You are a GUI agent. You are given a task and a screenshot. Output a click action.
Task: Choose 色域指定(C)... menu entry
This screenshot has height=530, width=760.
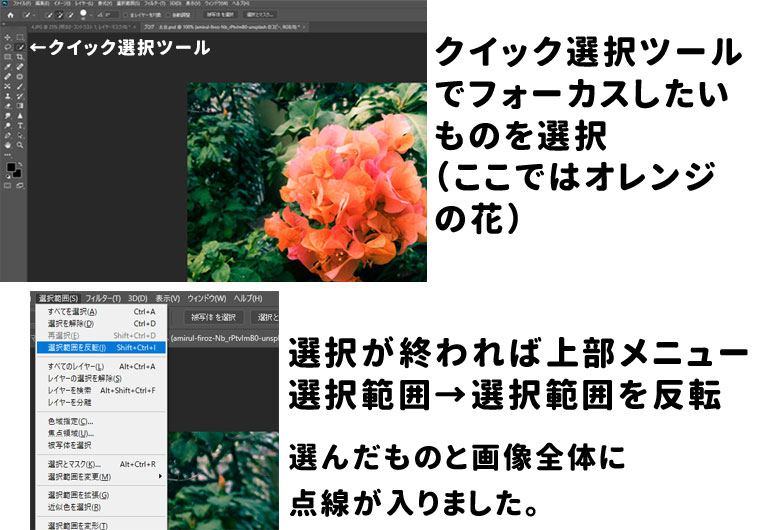[101, 421]
